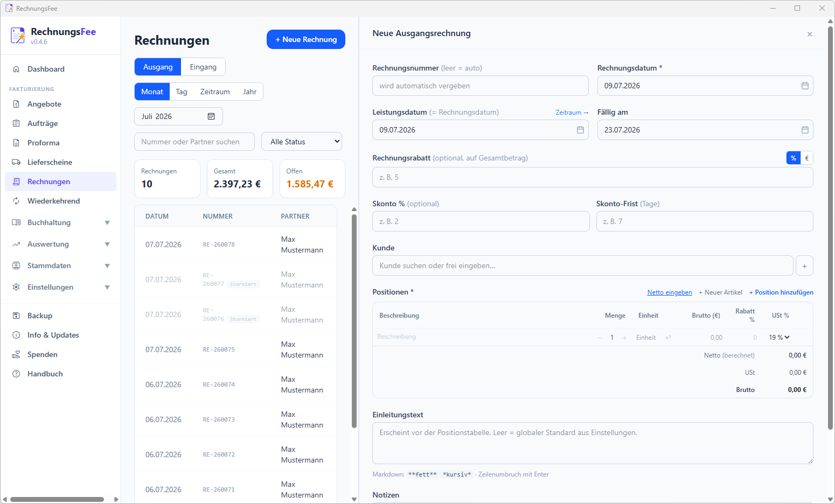The image size is (835, 504).
Task: Click the sidebar horizontal scrollbar
Action: [57, 499]
